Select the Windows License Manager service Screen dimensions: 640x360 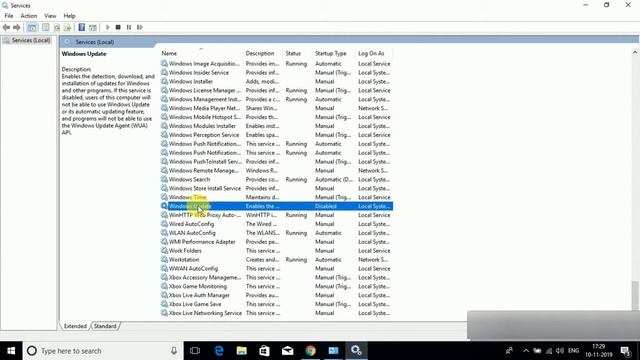[x=276, y=91]
